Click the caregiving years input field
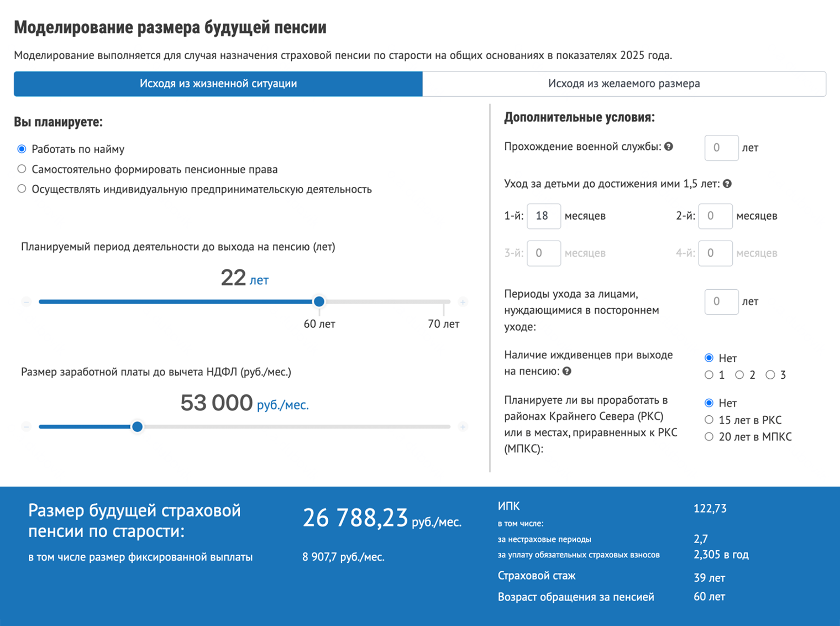 [x=721, y=301]
